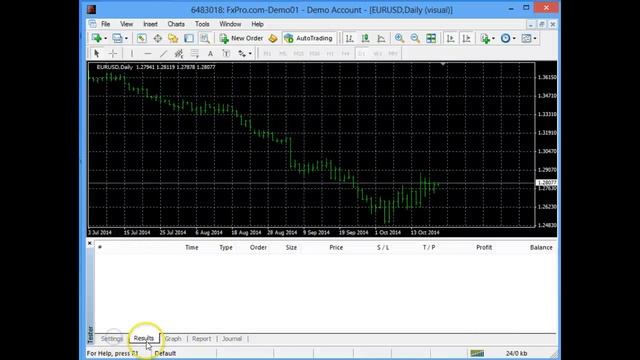Open MetaEditor from the toolbar
The width and height of the screenshot is (640, 360).
[x=273, y=38]
